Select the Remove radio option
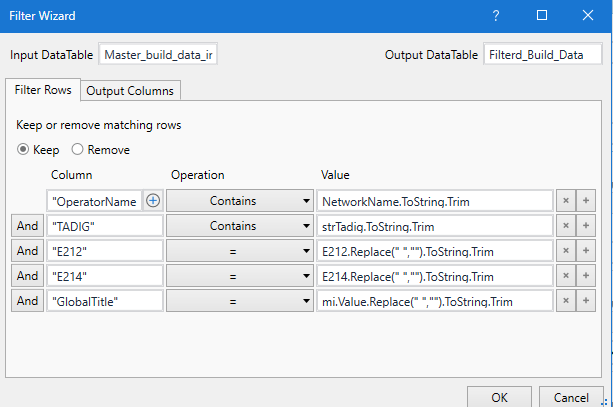The height and width of the screenshot is (407, 613). 78,150
